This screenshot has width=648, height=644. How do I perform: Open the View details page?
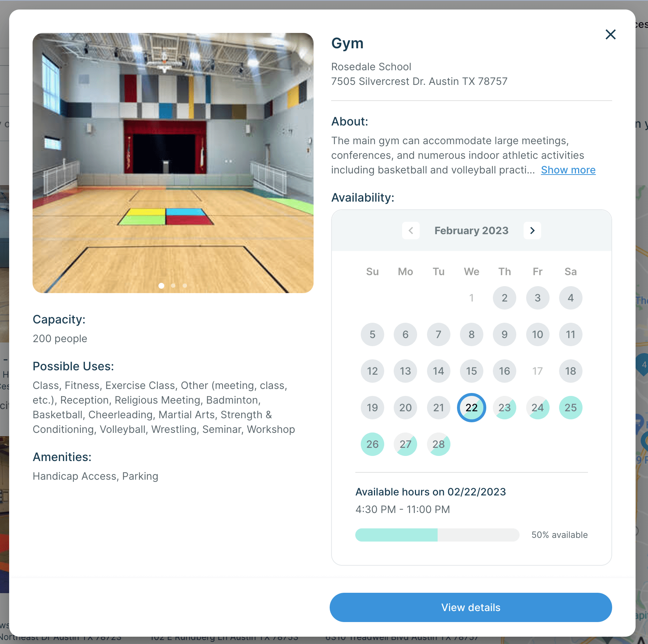(471, 607)
